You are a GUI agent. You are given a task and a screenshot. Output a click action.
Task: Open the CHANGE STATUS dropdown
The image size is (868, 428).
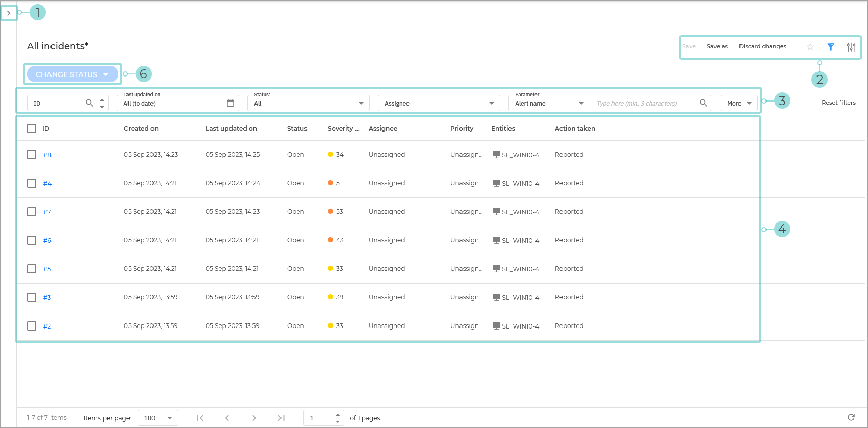72,74
